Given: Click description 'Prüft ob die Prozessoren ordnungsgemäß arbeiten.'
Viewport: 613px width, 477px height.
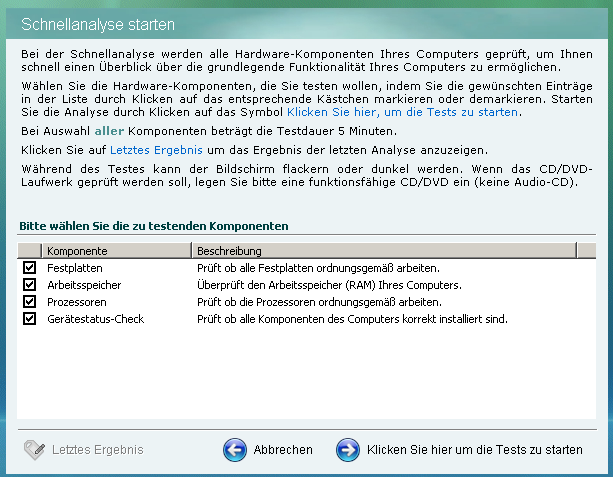Looking at the screenshot, I should point(319,302).
